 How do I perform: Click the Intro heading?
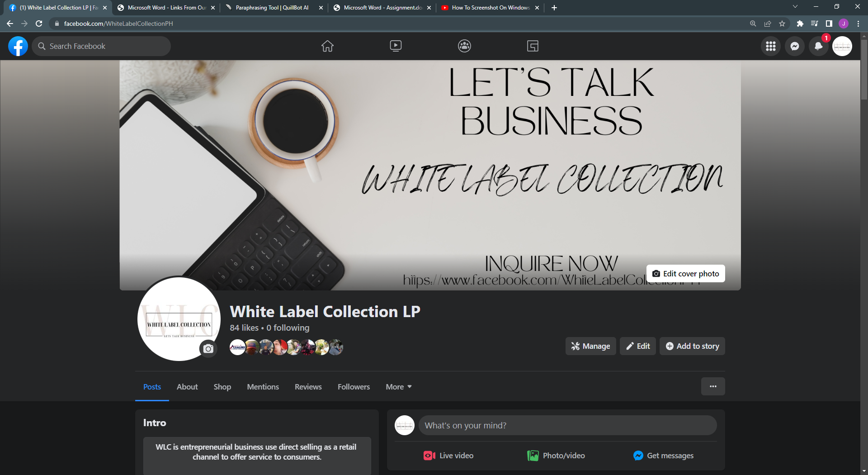(155, 423)
